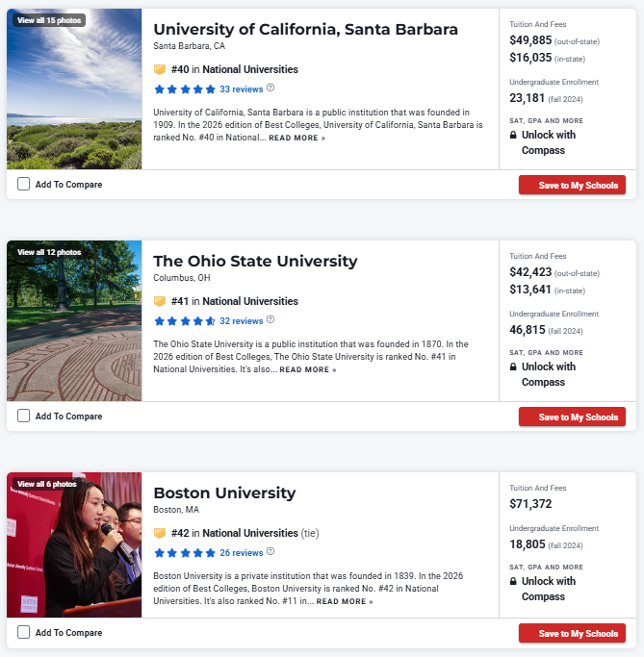
Task: Open the 33 reviews link
Action: [241, 89]
